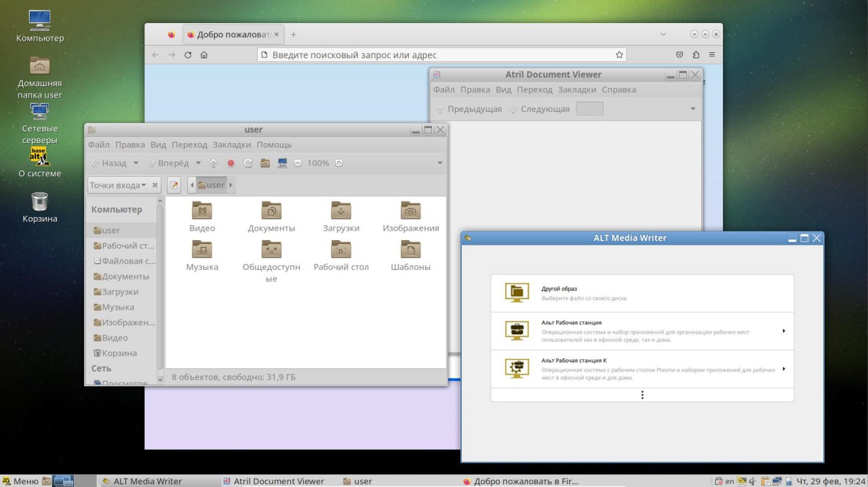Open the Точки входа side pane dropdown
The width and height of the screenshot is (868, 487).
119,184
